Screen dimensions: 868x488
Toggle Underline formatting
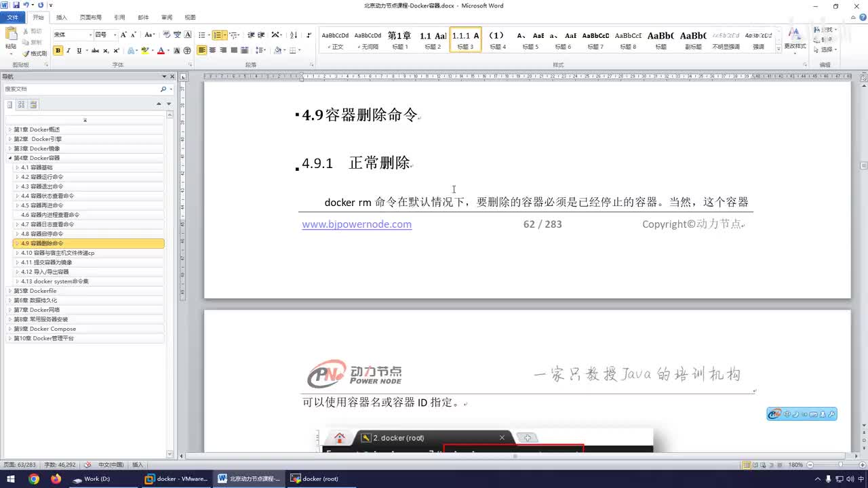click(x=79, y=50)
